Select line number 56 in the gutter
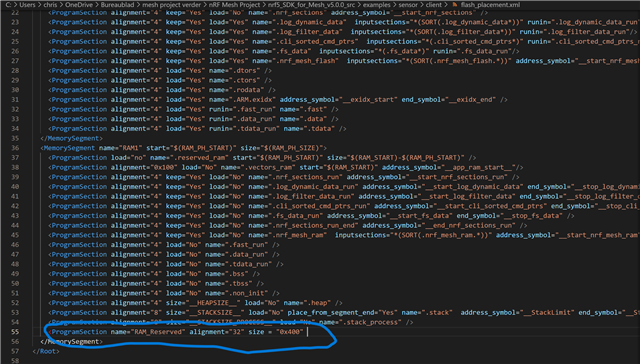The width and height of the screenshot is (640, 364). coord(15,342)
